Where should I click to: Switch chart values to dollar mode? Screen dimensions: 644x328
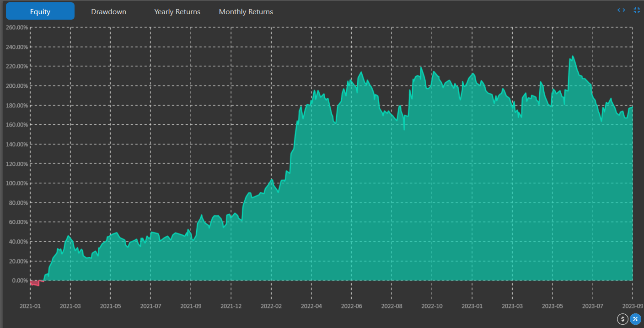coord(623,319)
